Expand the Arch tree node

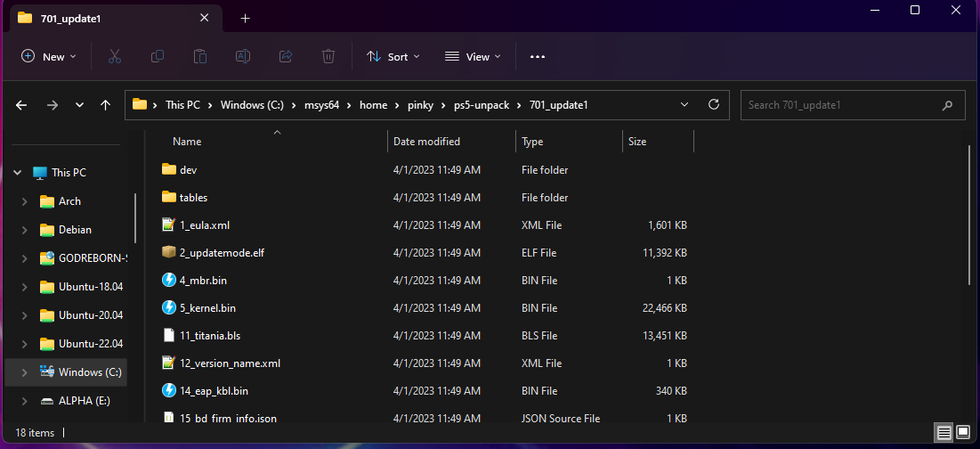tap(24, 201)
